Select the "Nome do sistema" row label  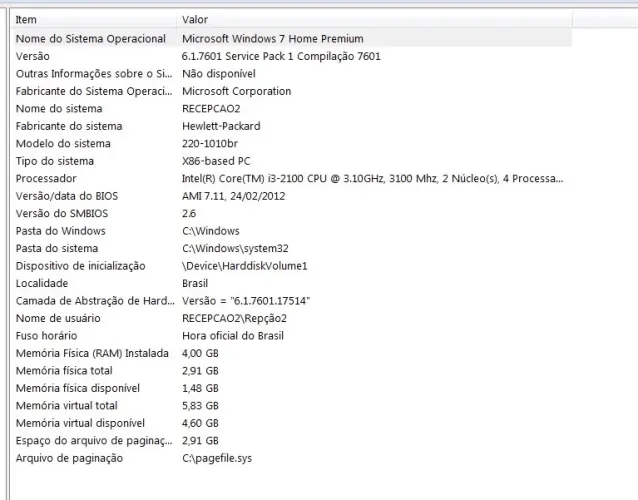(x=59, y=109)
